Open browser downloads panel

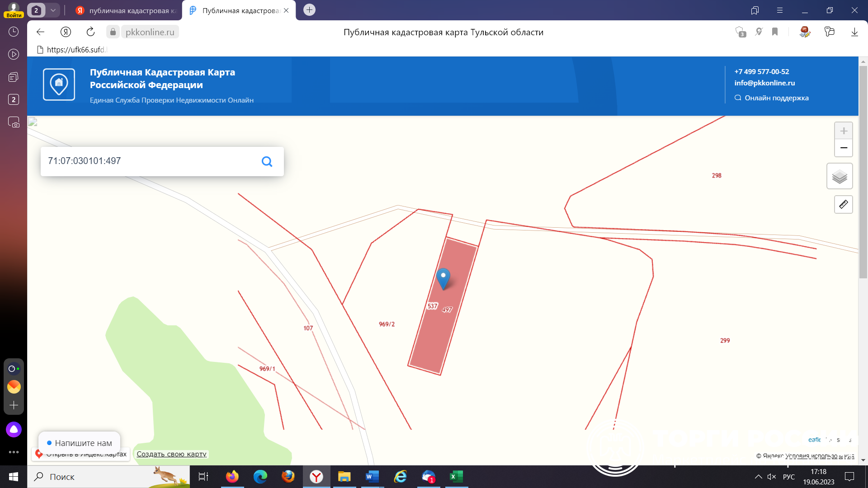pos(854,32)
